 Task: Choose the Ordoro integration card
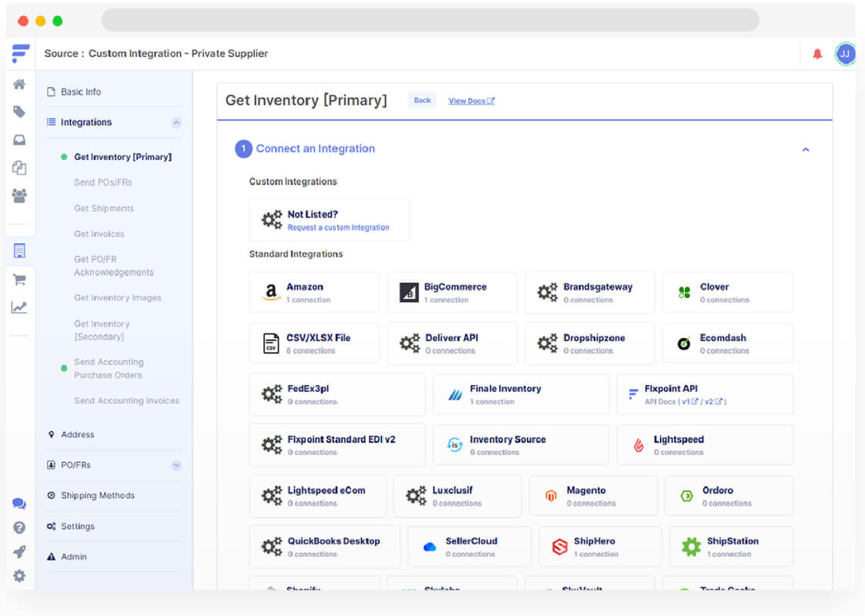pos(729,497)
